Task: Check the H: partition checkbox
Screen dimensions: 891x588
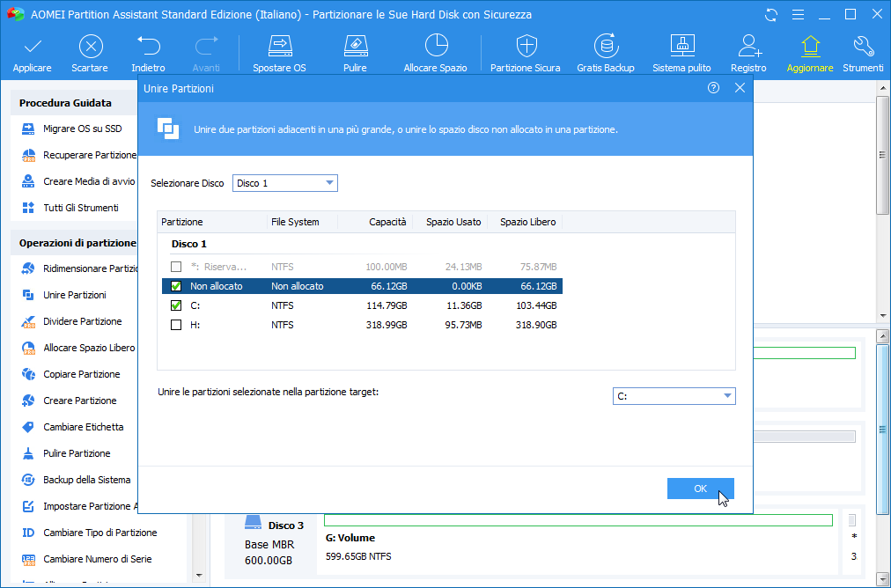Action: click(176, 325)
